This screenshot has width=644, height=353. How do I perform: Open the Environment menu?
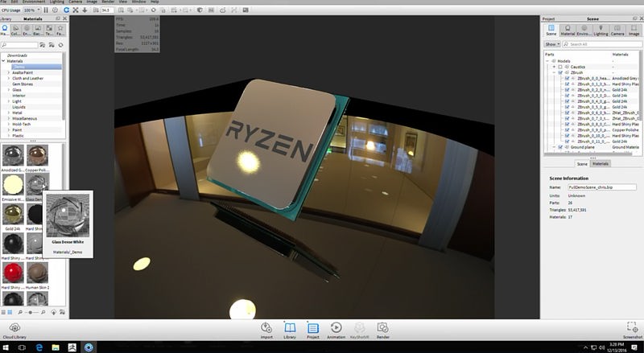(34, 2)
